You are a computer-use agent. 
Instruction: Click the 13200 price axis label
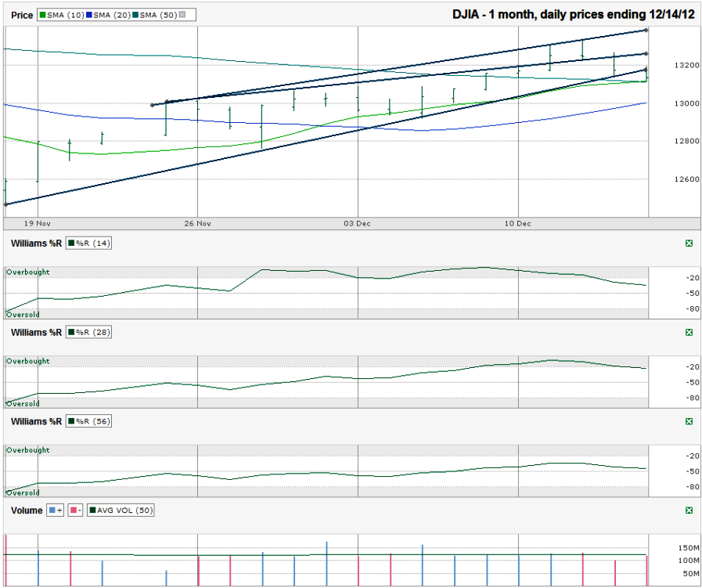tap(687, 66)
